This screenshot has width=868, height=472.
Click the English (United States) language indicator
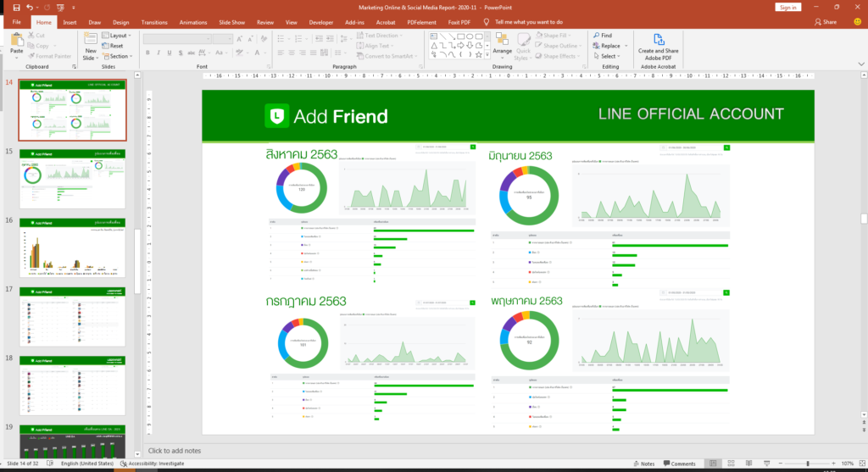[x=87, y=464]
